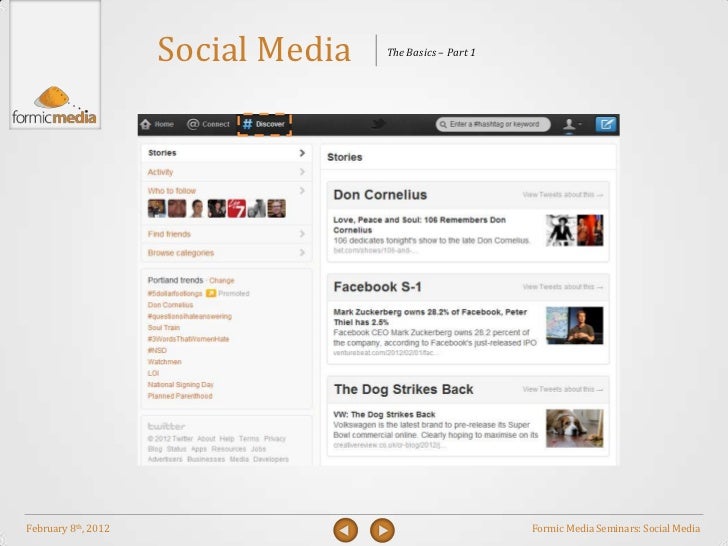
Task: Expand the Stories row chevron
Action: 302,153
